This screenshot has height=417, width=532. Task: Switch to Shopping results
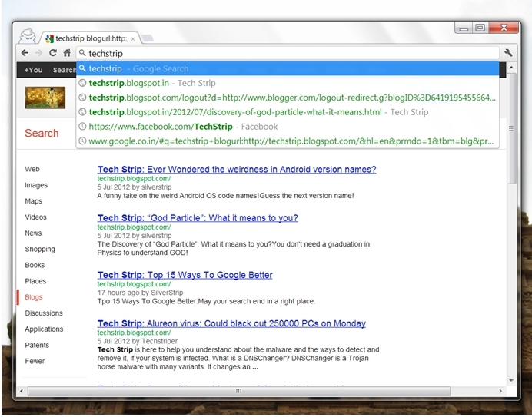click(40, 249)
